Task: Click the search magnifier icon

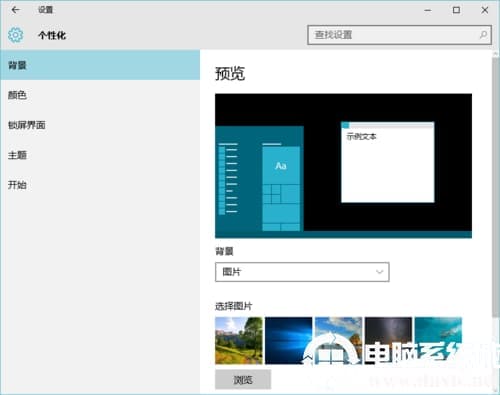Action: (x=483, y=35)
